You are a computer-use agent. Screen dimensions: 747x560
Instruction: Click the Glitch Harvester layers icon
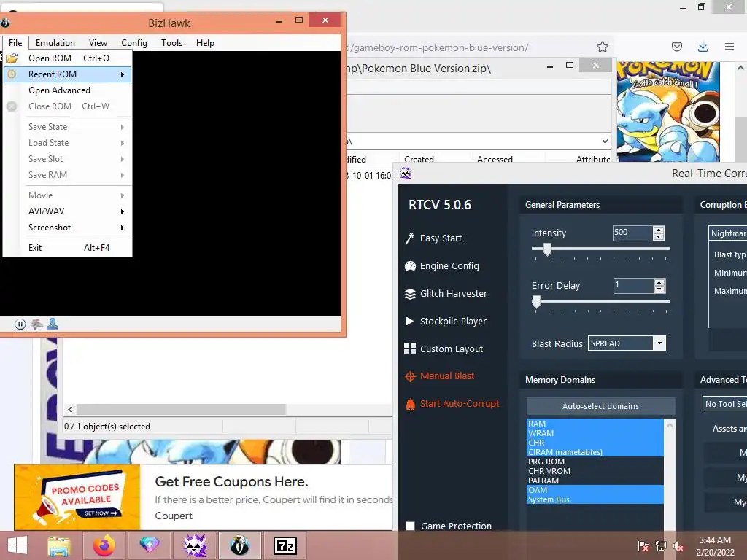coord(410,294)
